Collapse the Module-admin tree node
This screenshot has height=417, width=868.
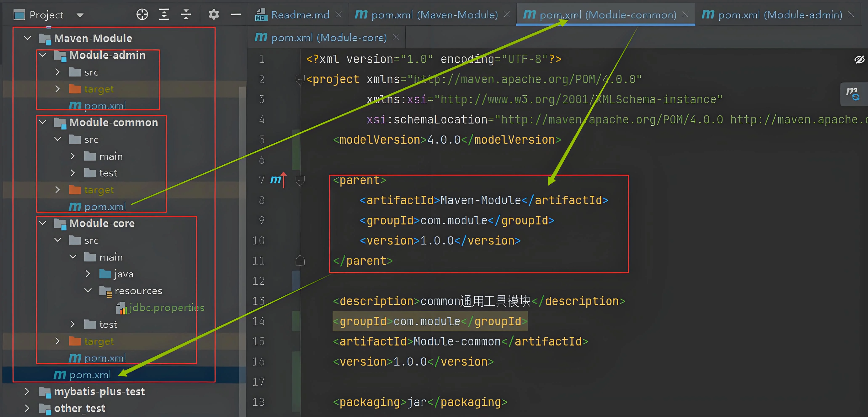pyautogui.click(x=43, y=55)
